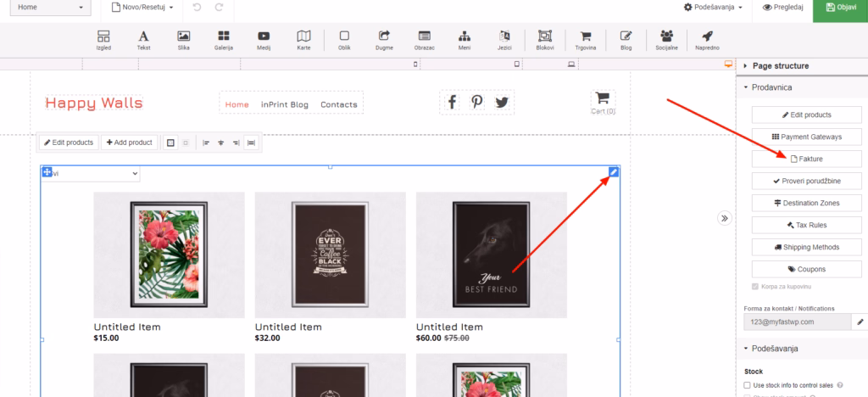Viewport: 868px width, 397px height.
Task: Open the Home page dropdown
Action: [50, 8]
